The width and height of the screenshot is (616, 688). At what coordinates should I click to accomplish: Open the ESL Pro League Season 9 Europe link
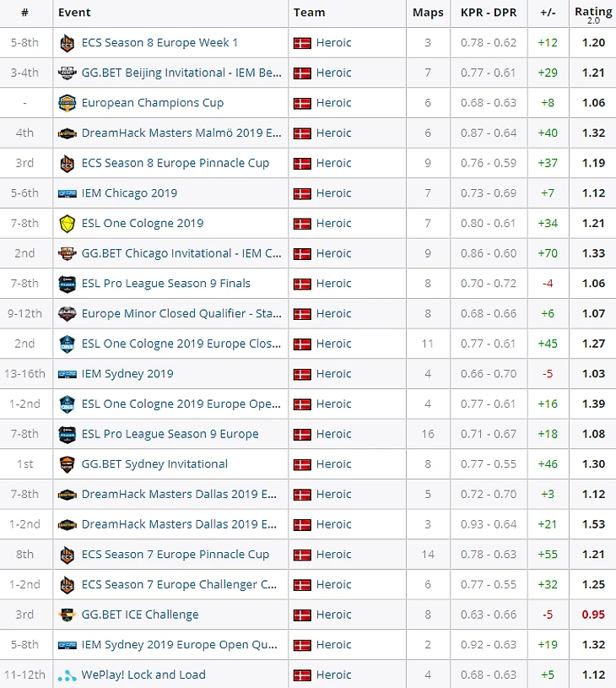coord(170,434)
